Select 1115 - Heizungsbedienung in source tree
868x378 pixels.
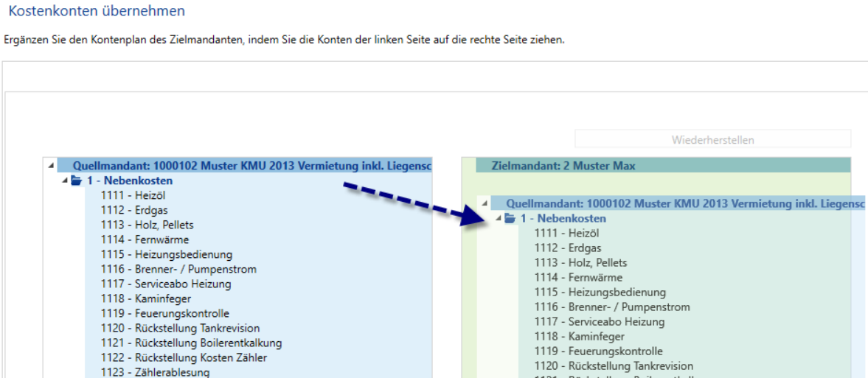point(167,255)
